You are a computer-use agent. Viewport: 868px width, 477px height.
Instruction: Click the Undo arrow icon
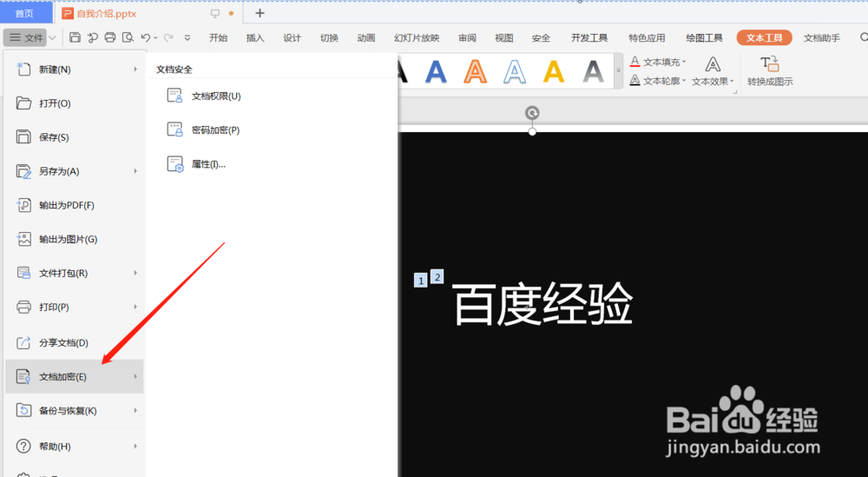146,37
